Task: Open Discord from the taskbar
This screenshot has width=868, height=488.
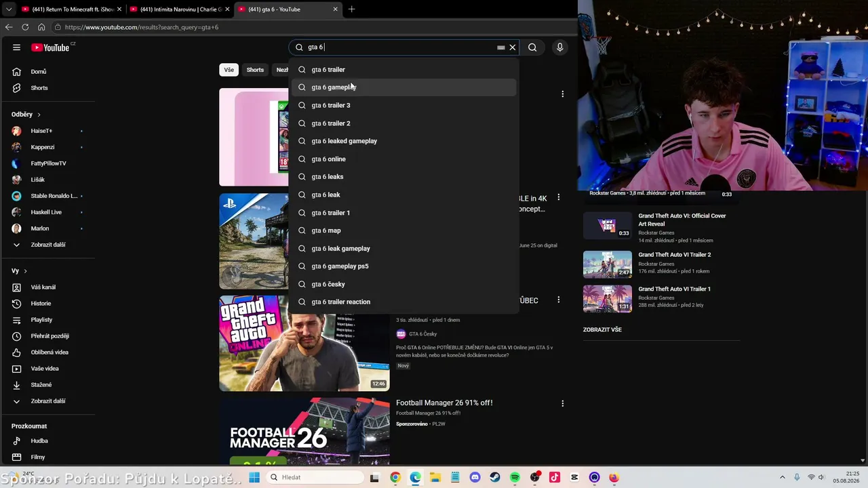Action: (475, 478)
